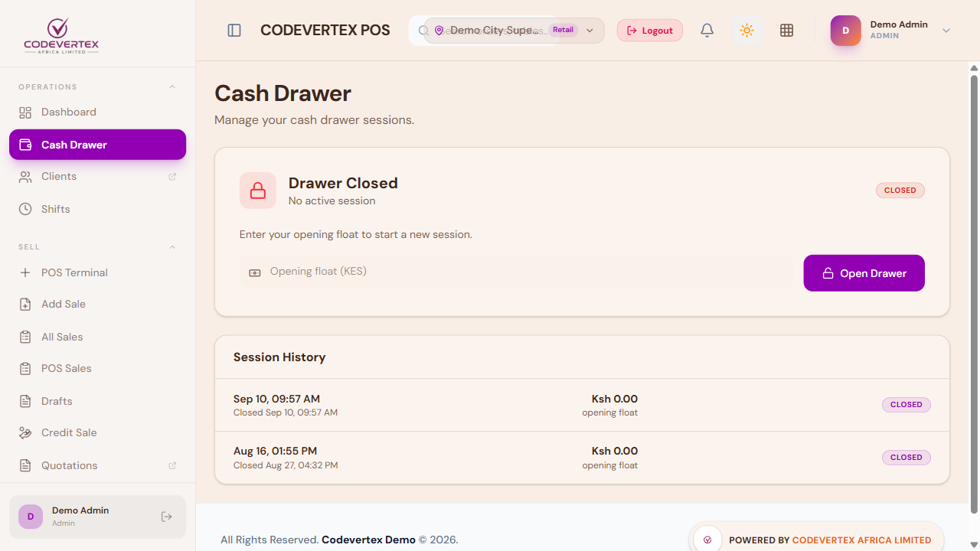This screenshot has width=980, height=551.
Task: Open the Demo City Supermarket location dropdown
Action: coord(514,31)
